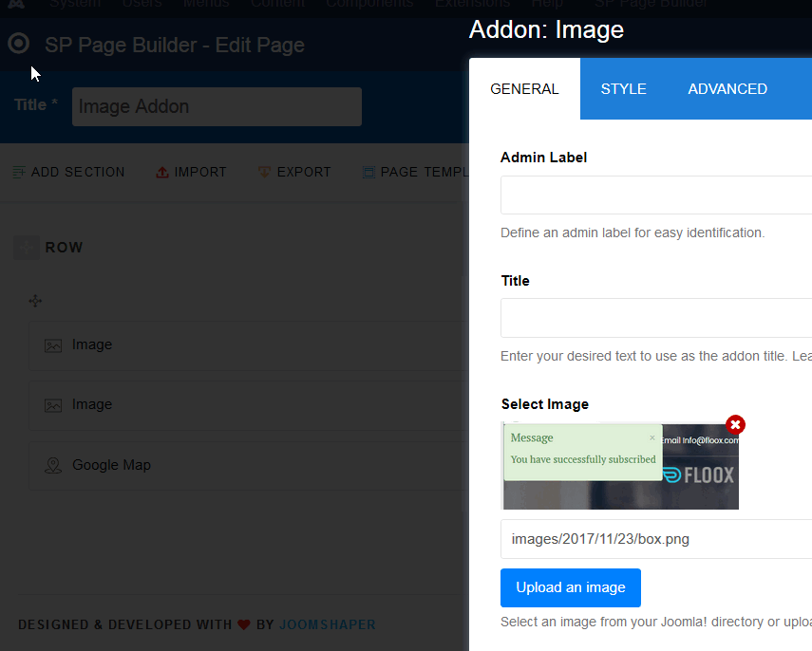The width and height of the screenshot is (812, 651).
Task: Click the first Image addon picture icon
Action: click(x=53, y=345)
